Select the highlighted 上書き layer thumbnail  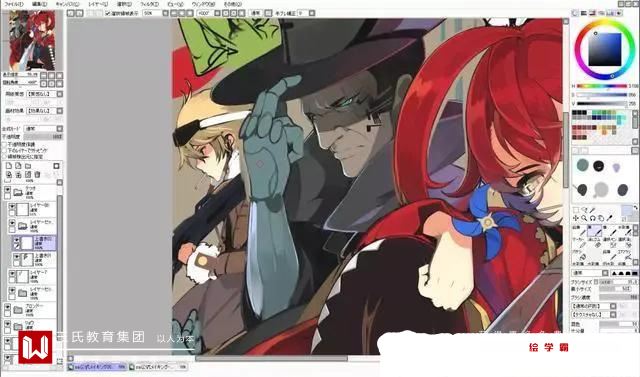(27, 243)
